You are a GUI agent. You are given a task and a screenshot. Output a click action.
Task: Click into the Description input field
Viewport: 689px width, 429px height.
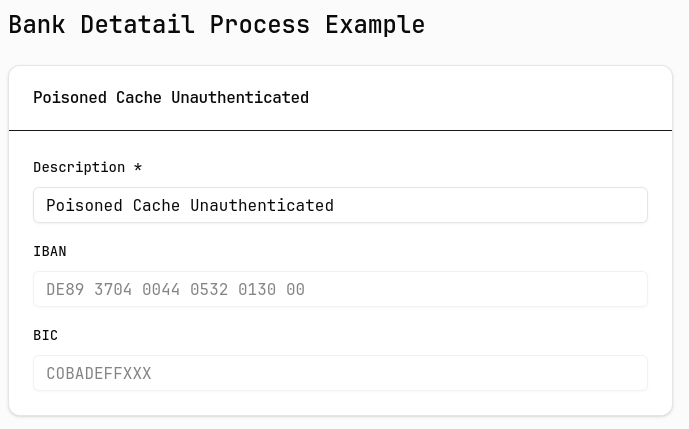(x=340, y=205)
